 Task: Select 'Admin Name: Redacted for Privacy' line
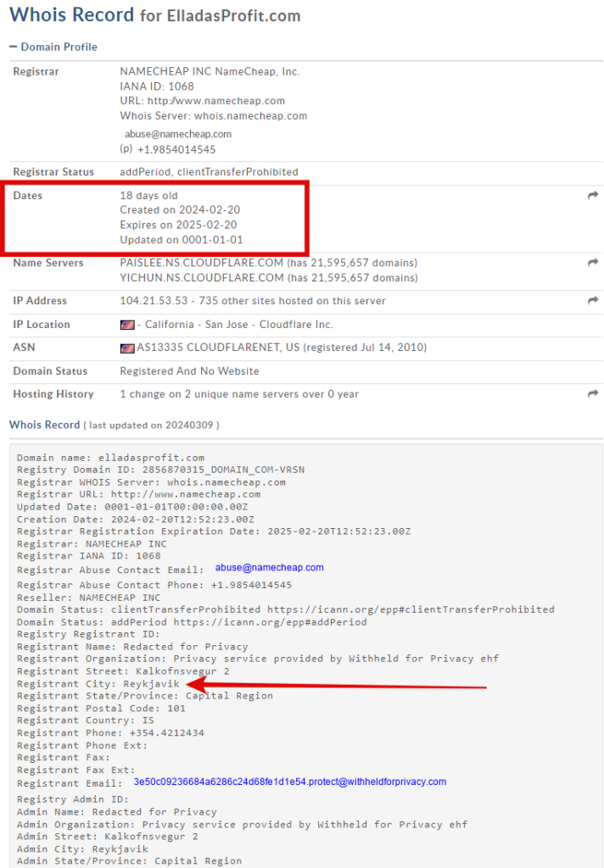coord(116,811)
